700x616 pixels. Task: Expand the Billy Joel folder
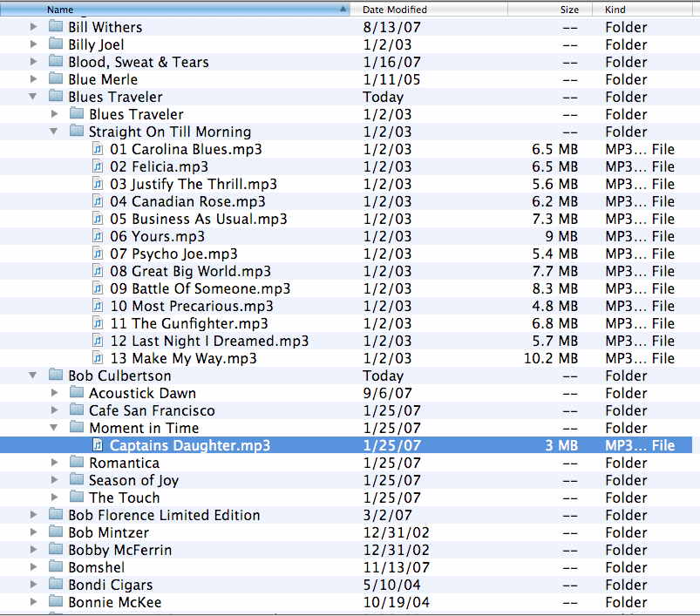pyautogui.click(x=33, y=44)
